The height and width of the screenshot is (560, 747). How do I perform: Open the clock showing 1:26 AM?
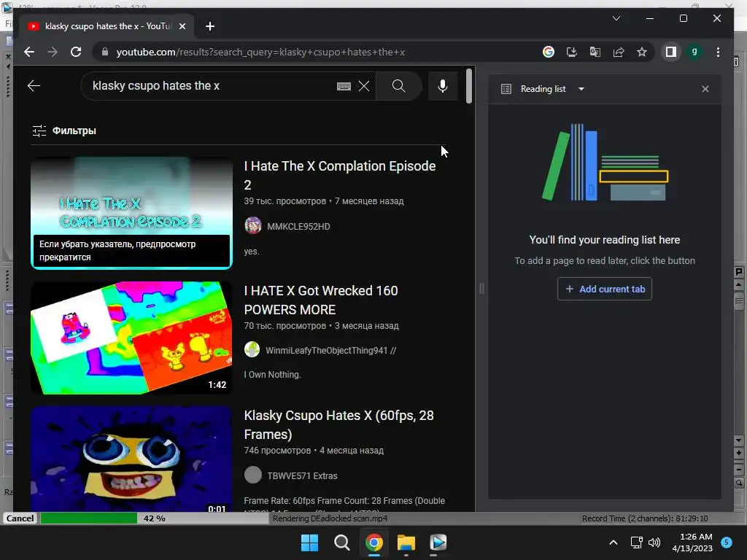(692, 542)
